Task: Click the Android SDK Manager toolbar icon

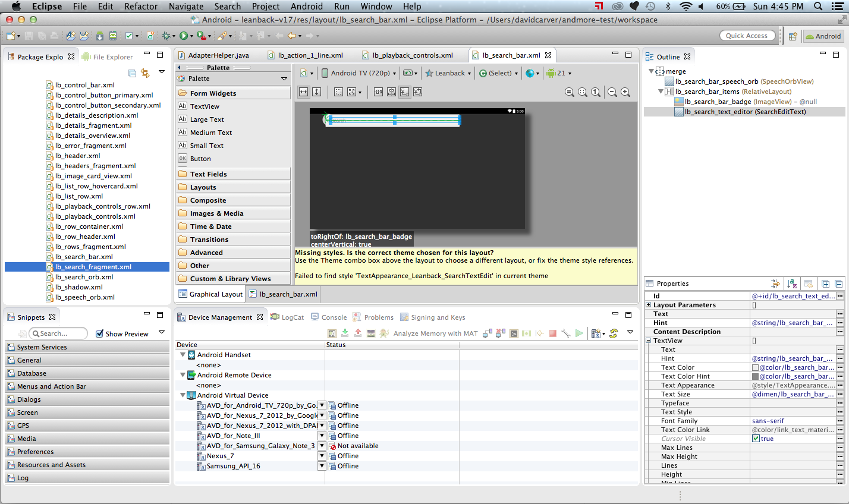Action: pos(100,36)
